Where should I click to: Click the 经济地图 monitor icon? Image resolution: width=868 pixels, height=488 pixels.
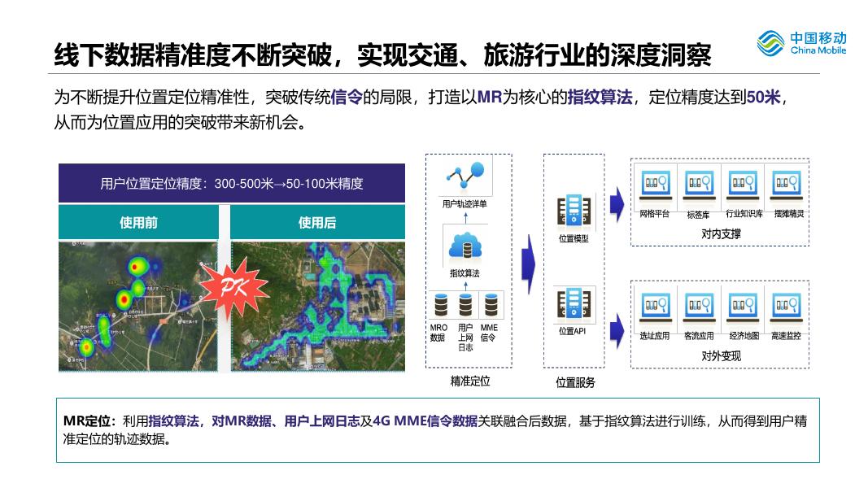[743, 307]
